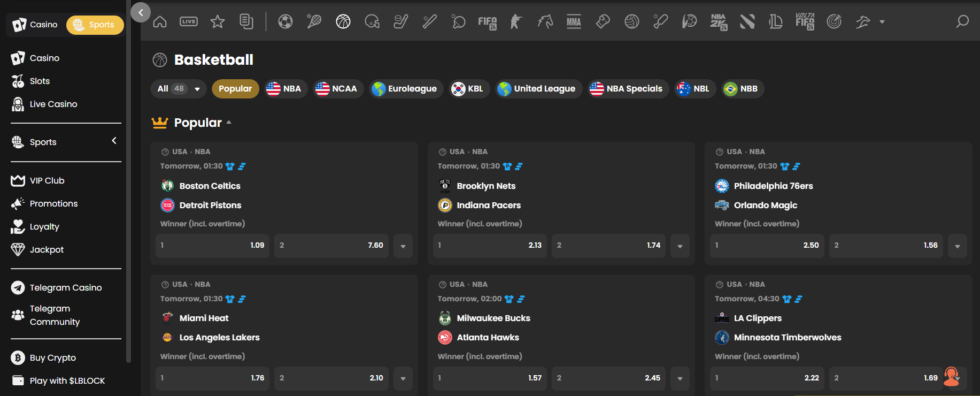Open the All 48 leagues dropdown

click(179, 89)
